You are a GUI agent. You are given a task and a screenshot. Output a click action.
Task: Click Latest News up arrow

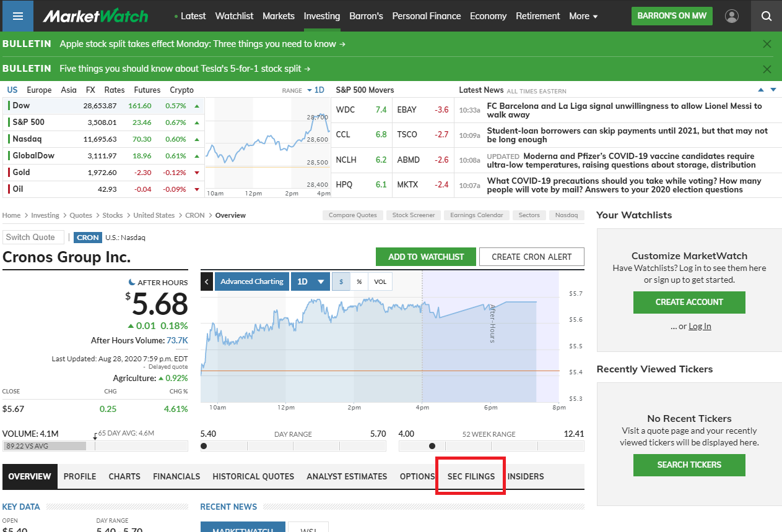761,90
